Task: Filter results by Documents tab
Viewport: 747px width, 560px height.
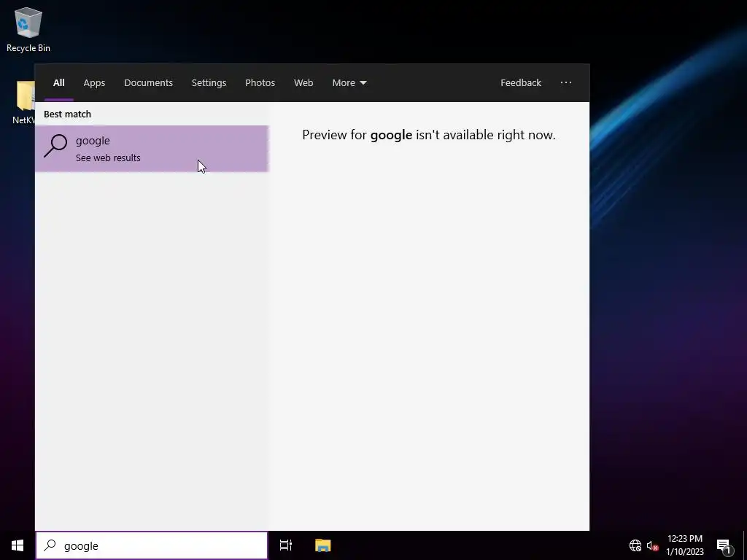Action: [x=148, y=82]
